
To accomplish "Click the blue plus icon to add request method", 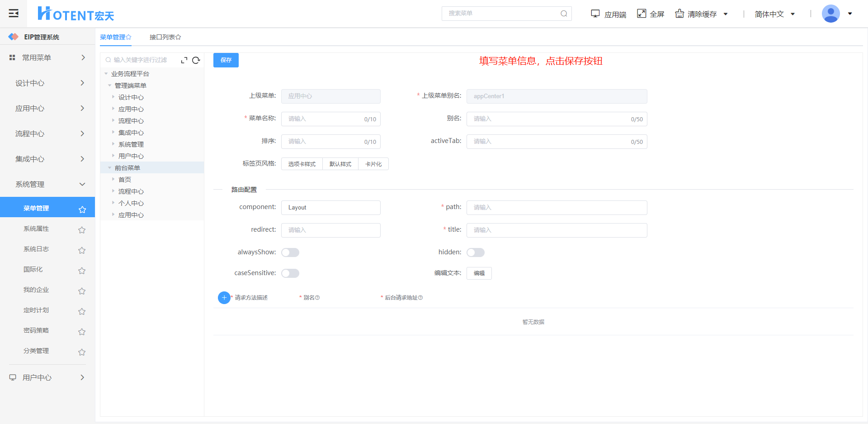I will (x=224, y=297).
